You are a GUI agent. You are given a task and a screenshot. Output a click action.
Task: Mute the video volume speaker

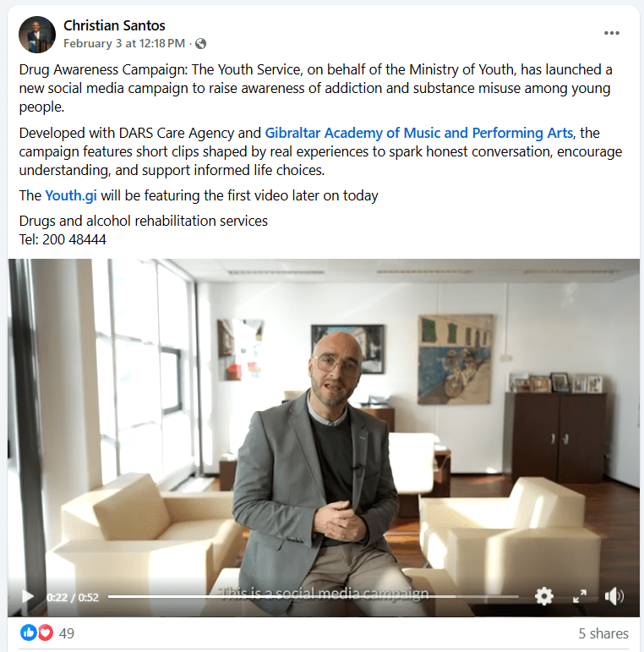pos(614,596)
